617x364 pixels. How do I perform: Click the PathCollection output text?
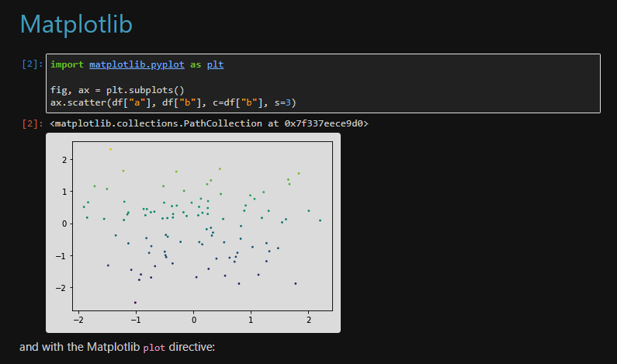click(209, 123)
